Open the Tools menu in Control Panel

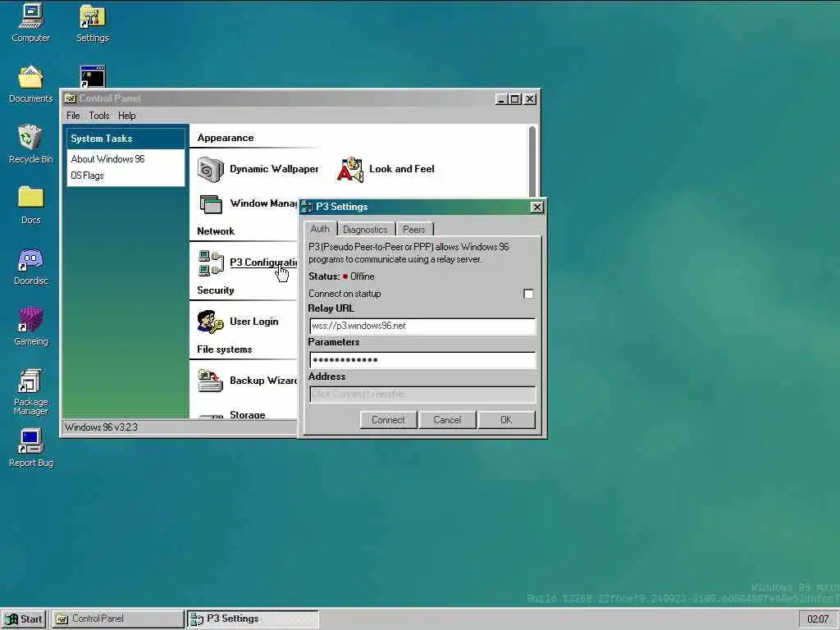(x=99, y=116)
